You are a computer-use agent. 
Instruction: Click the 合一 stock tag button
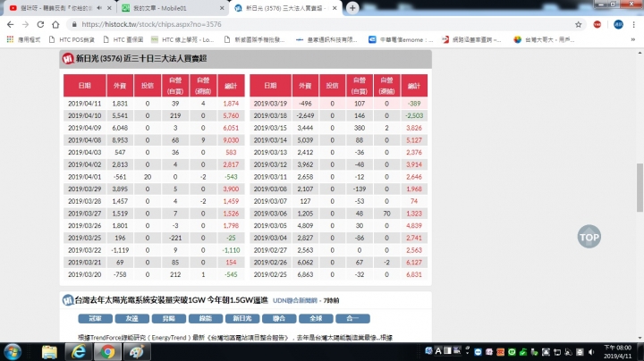[x=352, y=318]
